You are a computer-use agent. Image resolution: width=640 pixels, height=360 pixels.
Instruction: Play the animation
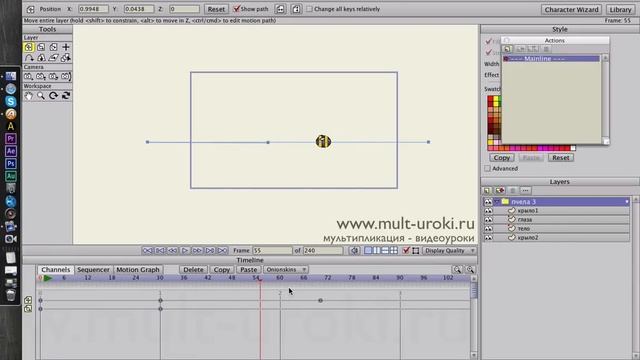point(185,251)
